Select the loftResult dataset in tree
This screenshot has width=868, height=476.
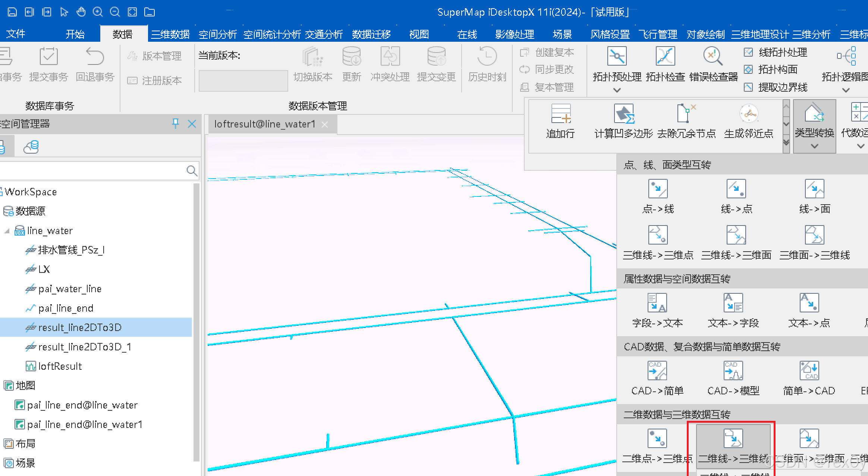[x=60, y=366]
